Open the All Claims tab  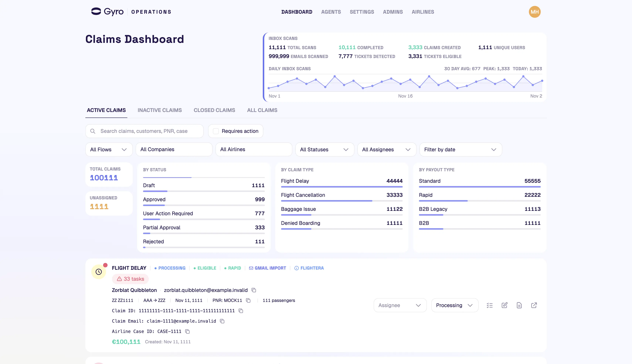coord(262,110)
